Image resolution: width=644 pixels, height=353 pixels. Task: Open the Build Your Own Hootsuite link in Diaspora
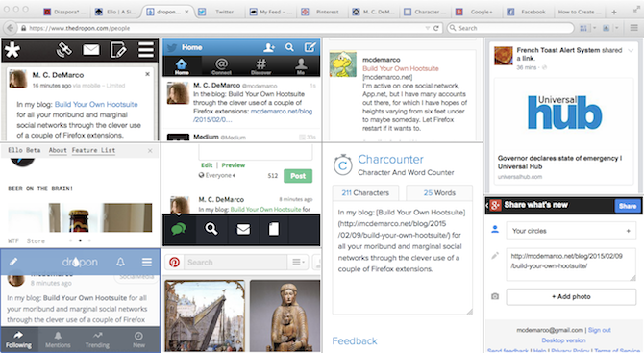[x=96, y=105]
